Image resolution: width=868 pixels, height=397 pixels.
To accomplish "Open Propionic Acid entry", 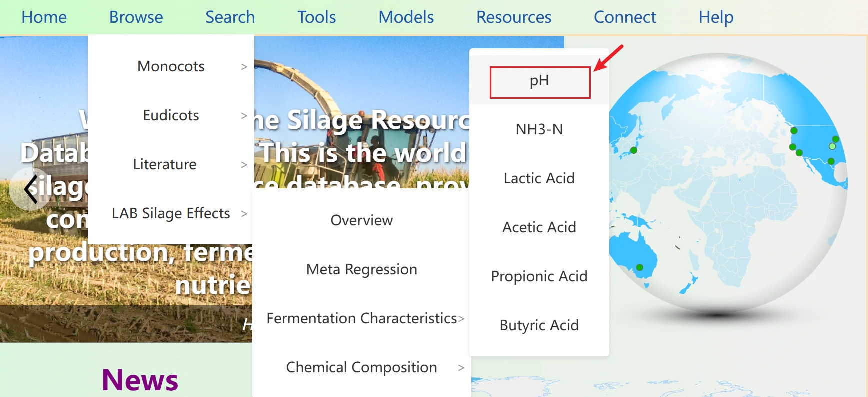I will (539, 277).
